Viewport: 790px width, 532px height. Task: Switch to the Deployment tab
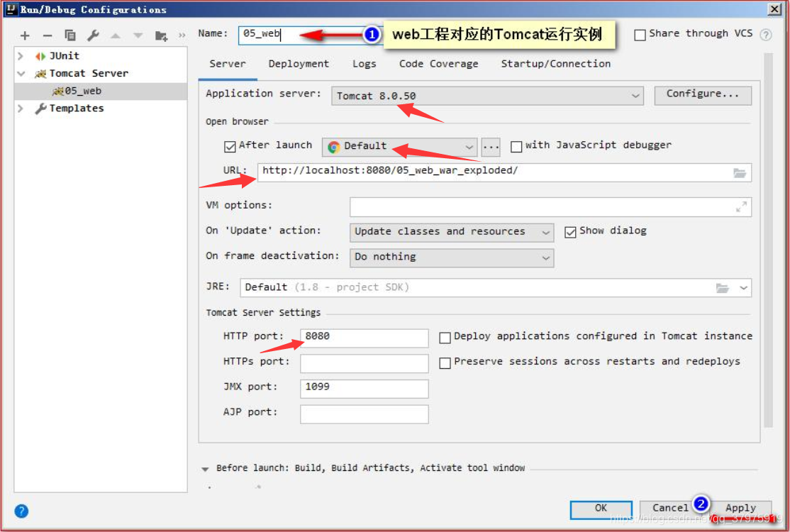[299, 64]
